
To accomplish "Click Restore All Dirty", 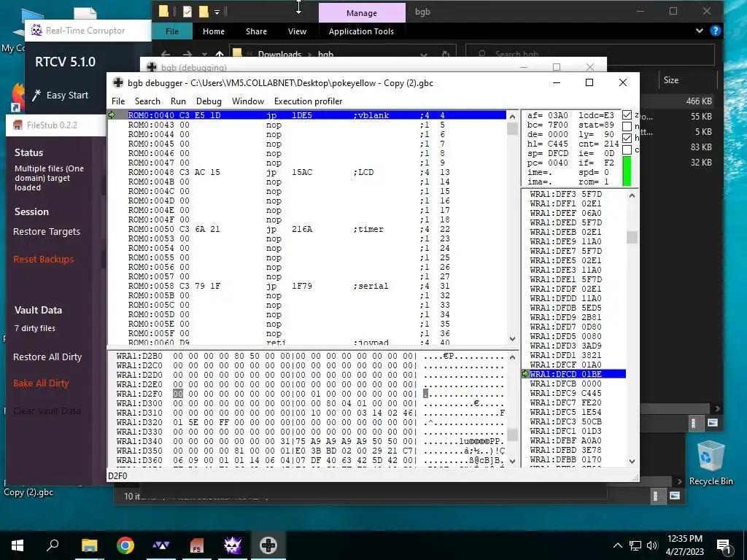I will coord(47,357).
